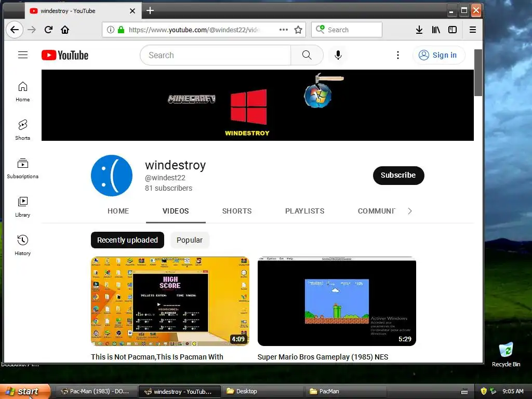Image resolution: width=532 pixels, height=399 pixels.
Task: Open the PacMan folder taskbar item
Action: point(345,392)
